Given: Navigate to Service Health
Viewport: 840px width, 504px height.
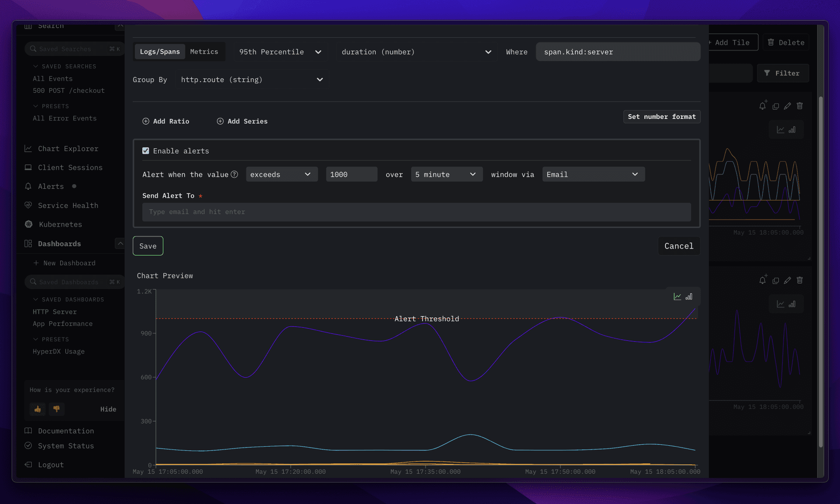Looking at the screenshot, I should tap(68, 205).
